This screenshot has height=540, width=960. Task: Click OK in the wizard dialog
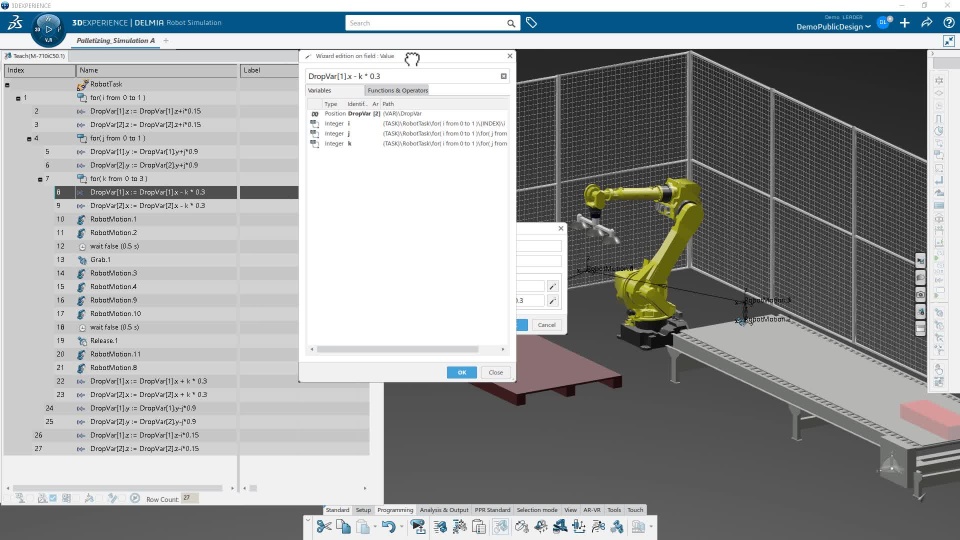coord(462,372)
